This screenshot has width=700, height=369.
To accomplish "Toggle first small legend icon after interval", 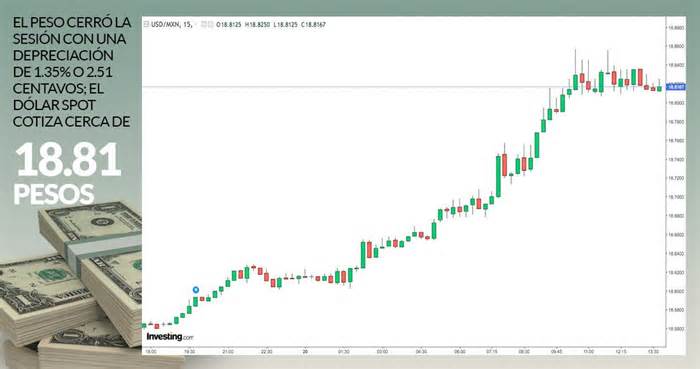I will point(204,25).
